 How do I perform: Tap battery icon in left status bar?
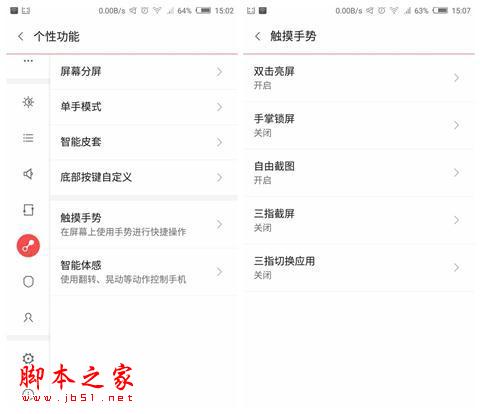tap(203, 11)
